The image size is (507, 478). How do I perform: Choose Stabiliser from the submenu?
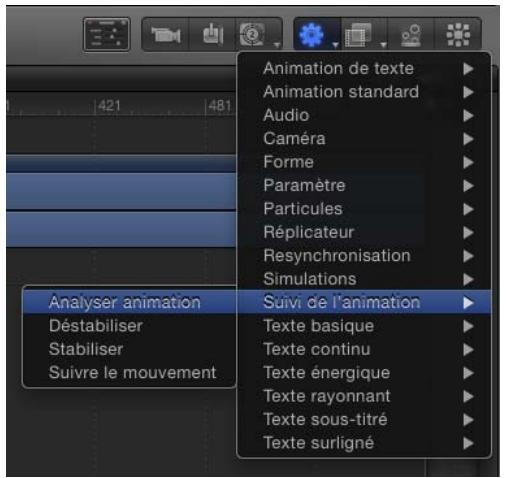pyautogui.click(x=130, y=349)
